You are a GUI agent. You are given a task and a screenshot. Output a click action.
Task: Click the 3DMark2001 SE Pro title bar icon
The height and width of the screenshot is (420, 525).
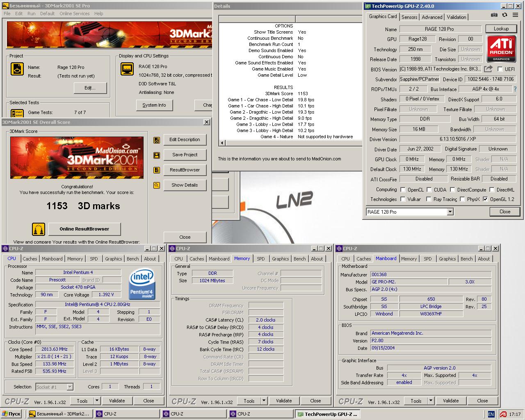(x=5, y=6)
